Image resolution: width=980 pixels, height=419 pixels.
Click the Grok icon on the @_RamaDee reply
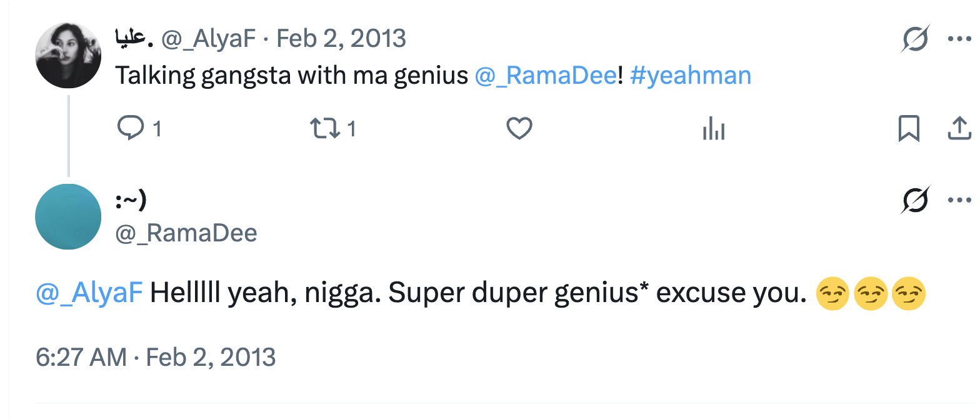tap(916, 200)
